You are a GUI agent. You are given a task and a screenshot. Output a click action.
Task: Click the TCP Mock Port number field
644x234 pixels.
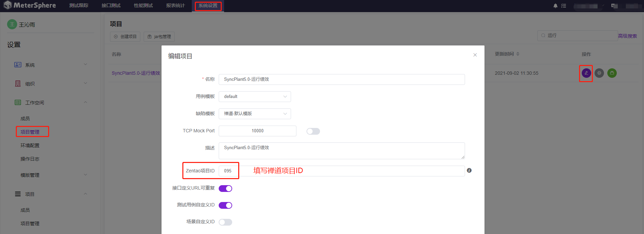click(x=257, y=131)
